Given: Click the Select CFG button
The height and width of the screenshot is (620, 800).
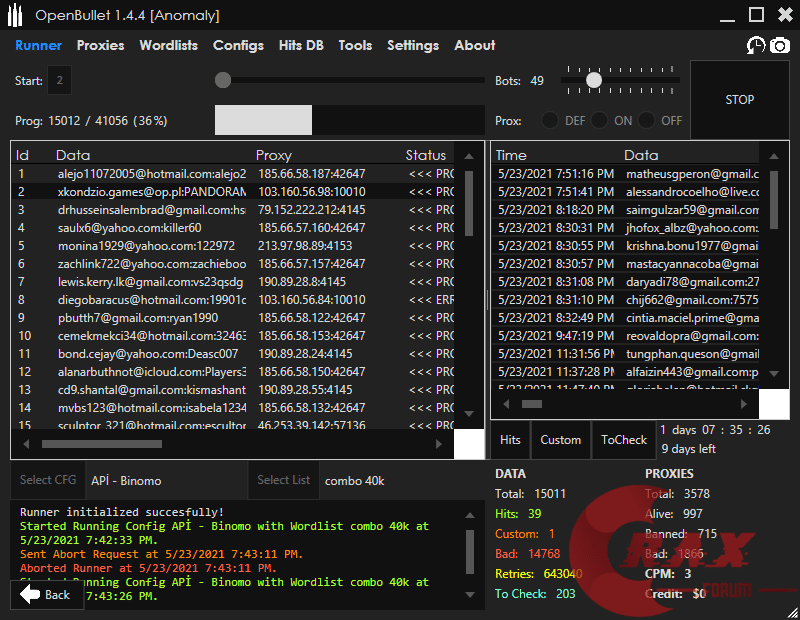Looking at the screenshot, I should point(48,480).
